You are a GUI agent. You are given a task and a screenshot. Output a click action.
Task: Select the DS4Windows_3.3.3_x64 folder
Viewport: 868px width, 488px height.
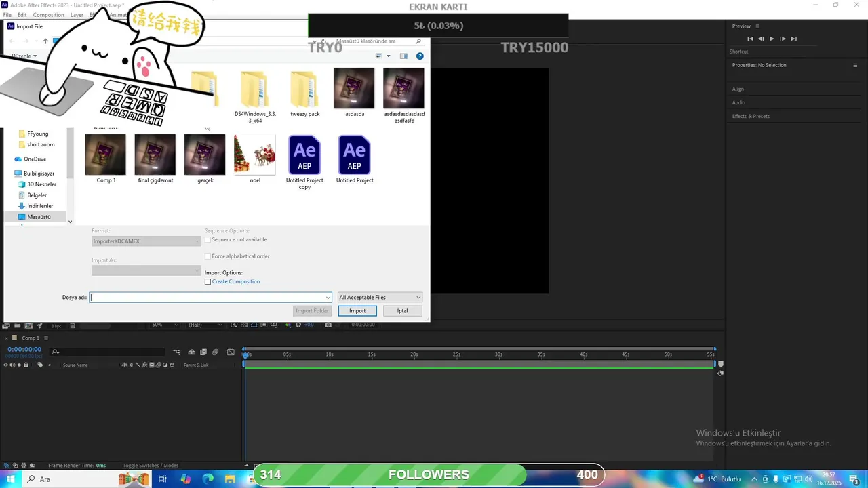[255, 97]
